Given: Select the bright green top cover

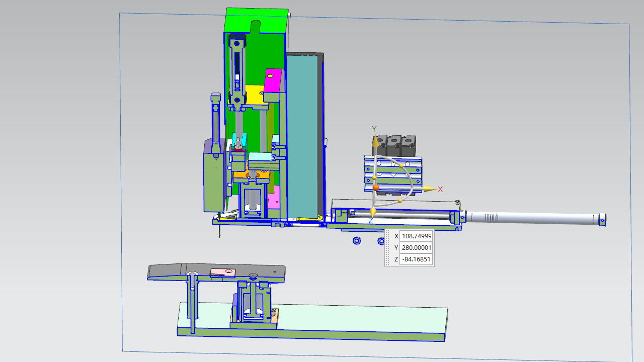Looking at the screenshot, I should (257, 20).
